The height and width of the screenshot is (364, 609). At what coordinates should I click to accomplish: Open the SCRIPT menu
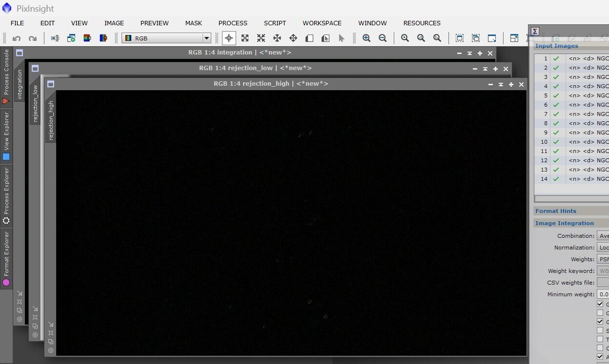275,23
